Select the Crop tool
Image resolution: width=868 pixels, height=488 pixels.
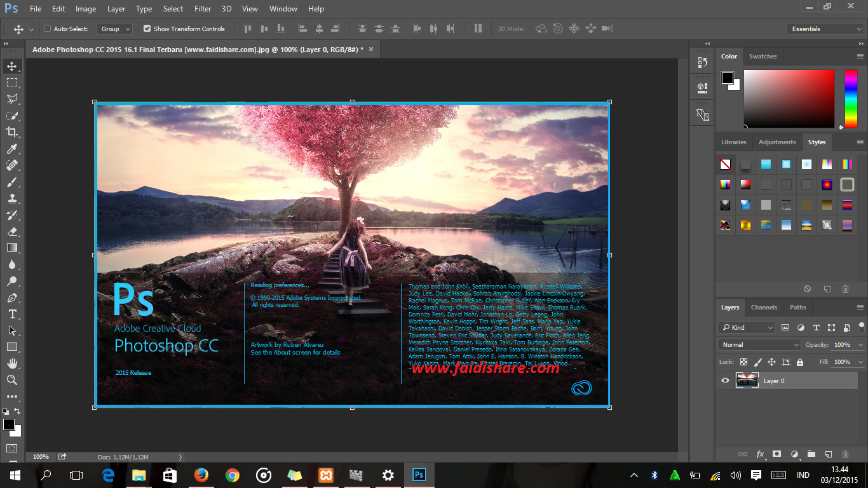tap(12, 132)
